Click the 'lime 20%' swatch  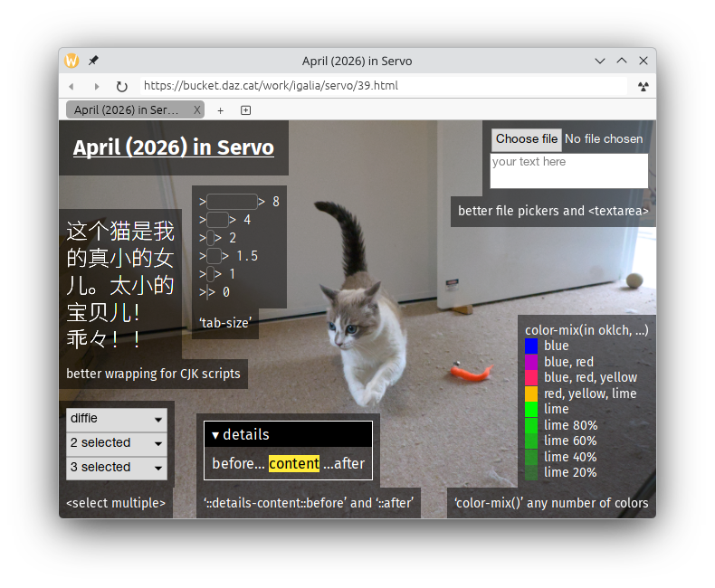pos(531,473)
